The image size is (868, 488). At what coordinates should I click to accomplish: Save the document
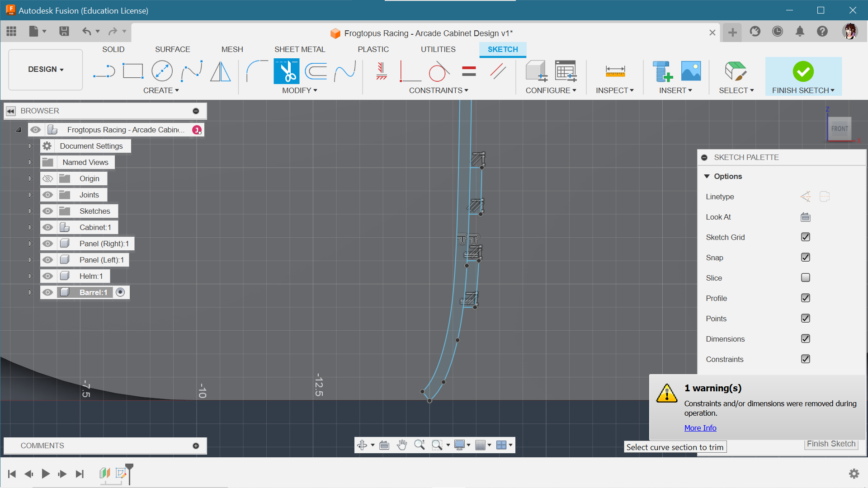(64, 31)
